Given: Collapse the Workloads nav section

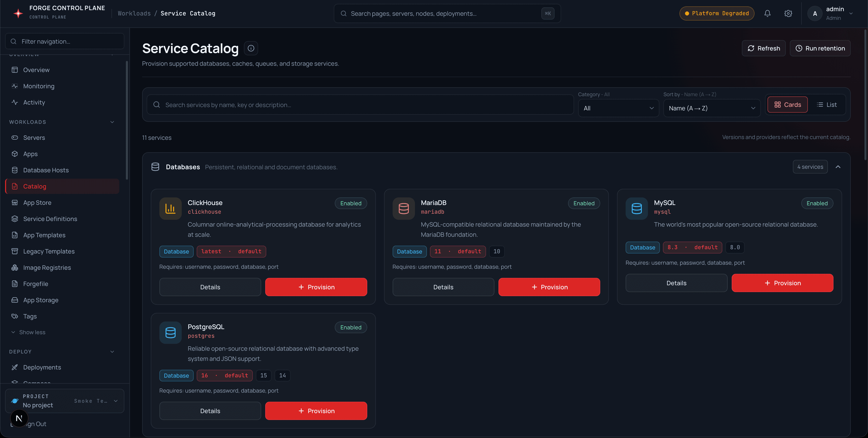Looking at the screenshot, I should pyautogui.click(x=112, y=122).
